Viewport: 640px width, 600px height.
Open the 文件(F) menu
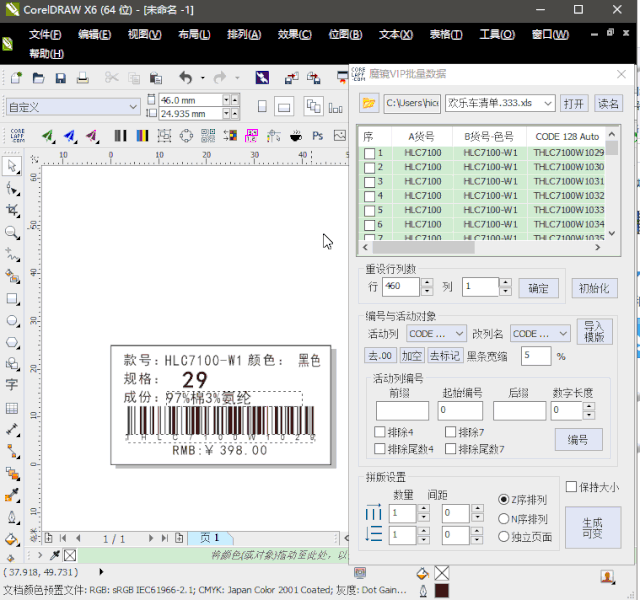45,35
